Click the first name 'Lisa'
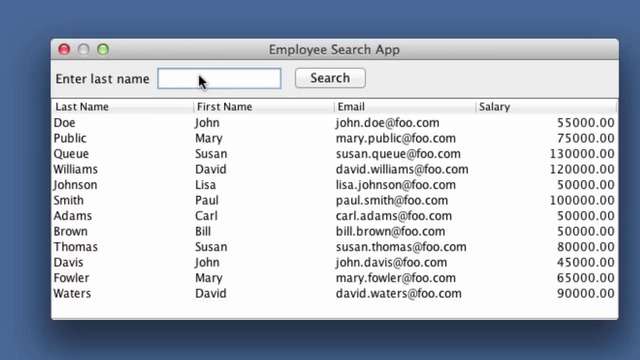This screenshot has height=360, width=640. (205, 185)
